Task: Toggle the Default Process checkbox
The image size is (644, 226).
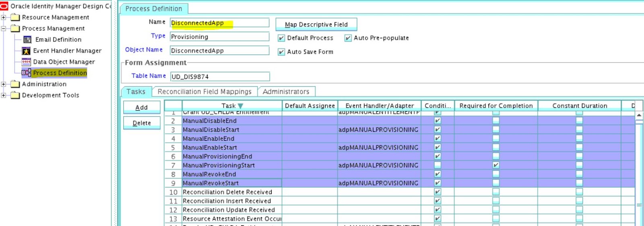Action: (x=281, y=38)
